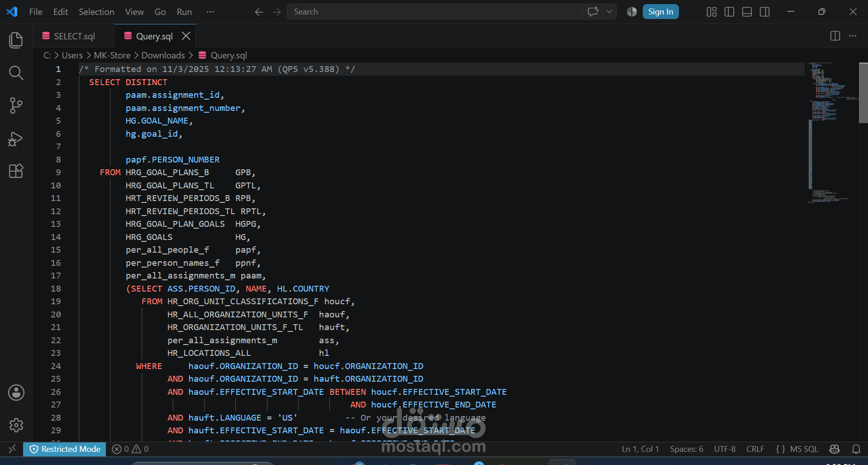The width and height of the screenshot is (868, 465).
Task: Switch to the SELECT.sql tab
Action: point(73,36)
